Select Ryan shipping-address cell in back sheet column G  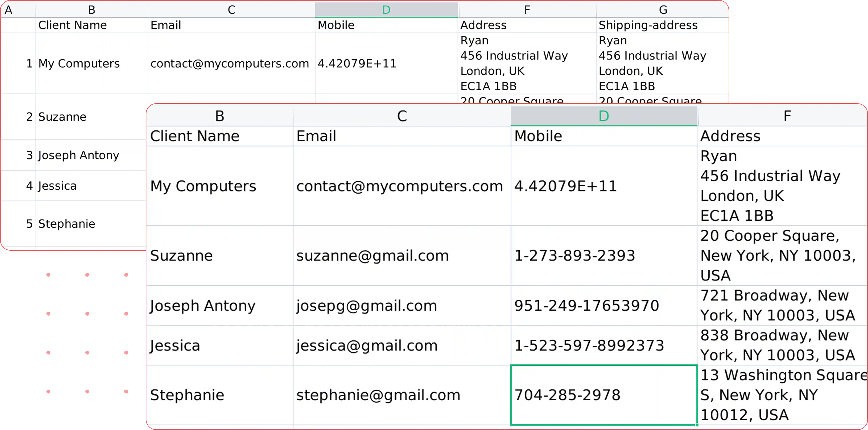click(x=662, y=63)
